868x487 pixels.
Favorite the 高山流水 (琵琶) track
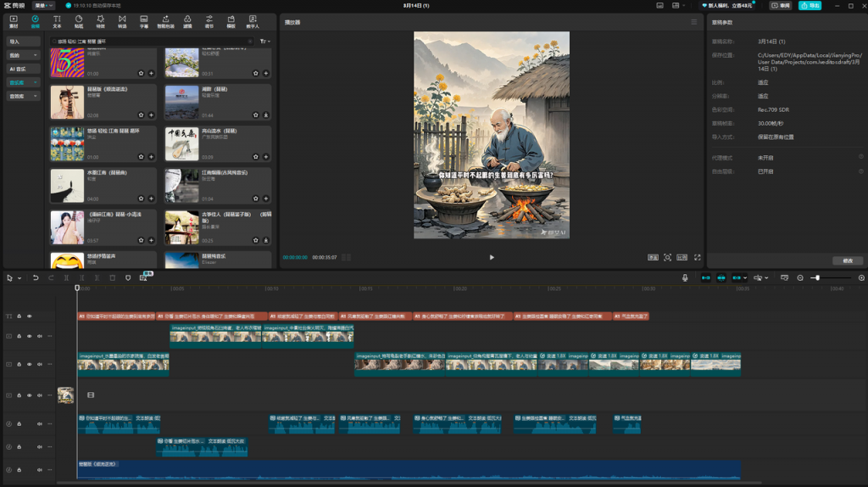(x=256, y=157)
